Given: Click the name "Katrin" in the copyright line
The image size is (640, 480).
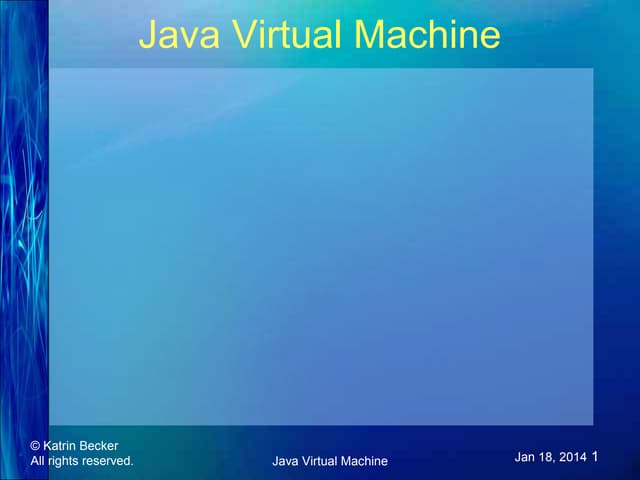Looking at the screenshot, I should pos(61,446).
